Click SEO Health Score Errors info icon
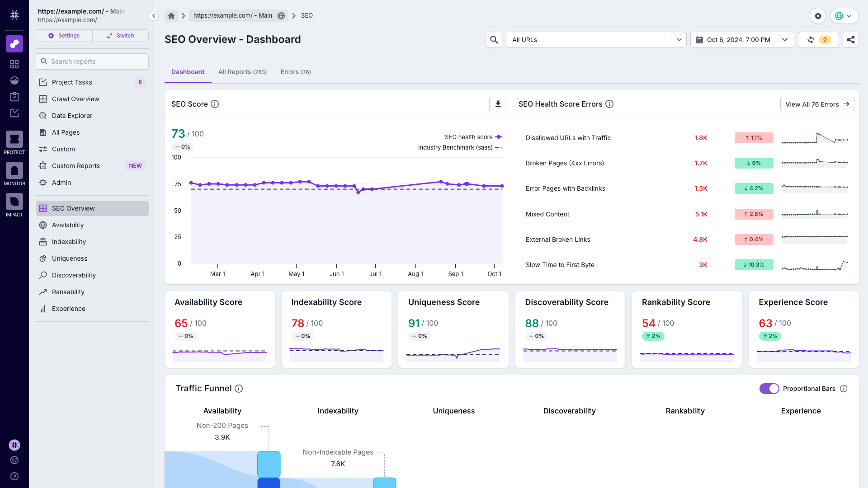The image size is (868, 488). [609, 104]
